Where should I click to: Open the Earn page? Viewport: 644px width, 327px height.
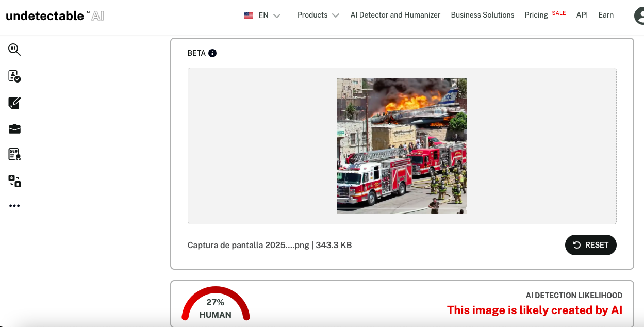606,15
